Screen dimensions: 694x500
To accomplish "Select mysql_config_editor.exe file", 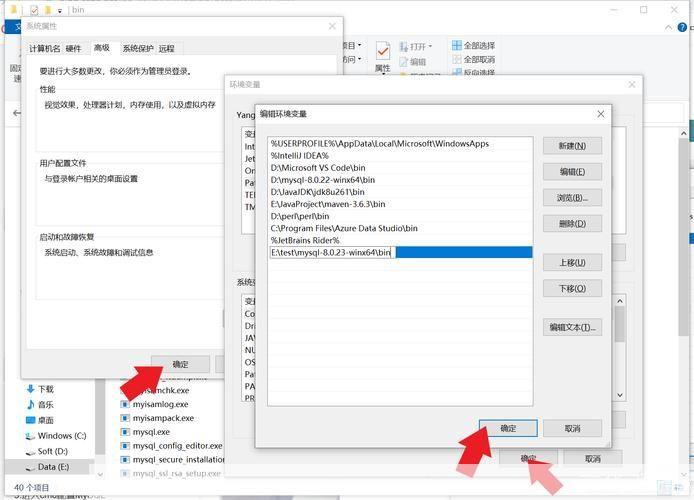I will pyautogui.click(x=172, y=446).
